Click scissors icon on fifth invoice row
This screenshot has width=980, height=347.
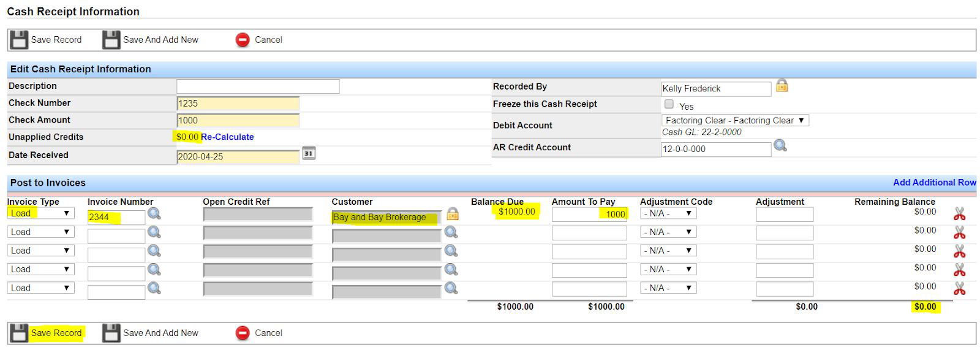[x=959, y=288]
